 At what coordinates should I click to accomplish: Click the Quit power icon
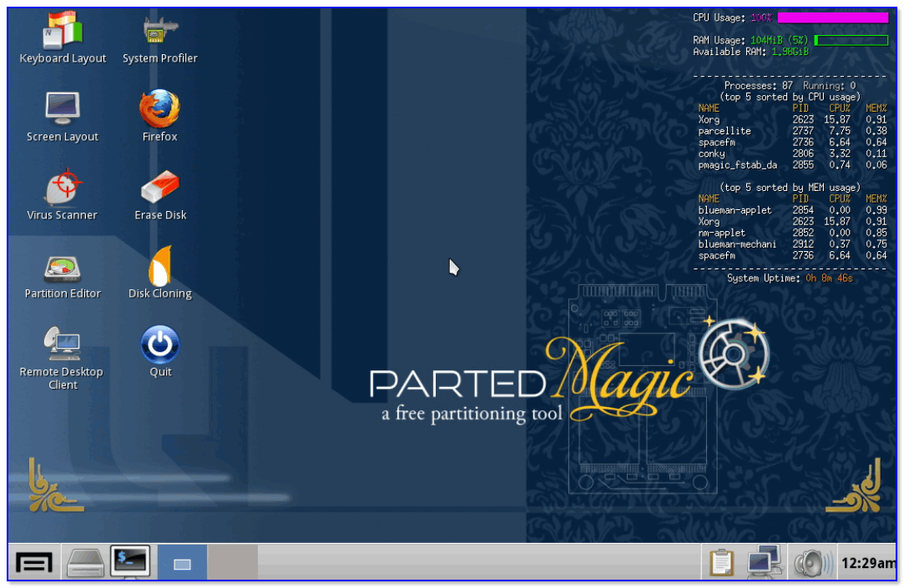[159, 344]
